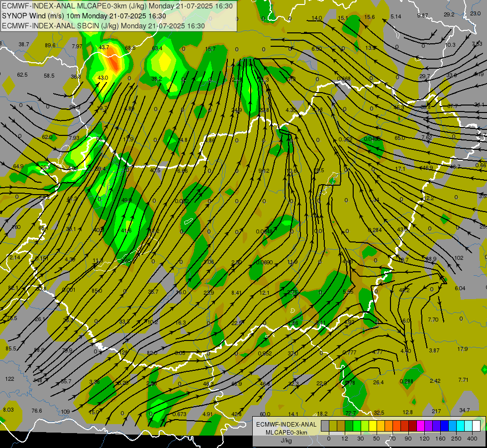Screen dimensions: 487x448
Task: Click the magenta legend swatch
Action: pos(420,426)
